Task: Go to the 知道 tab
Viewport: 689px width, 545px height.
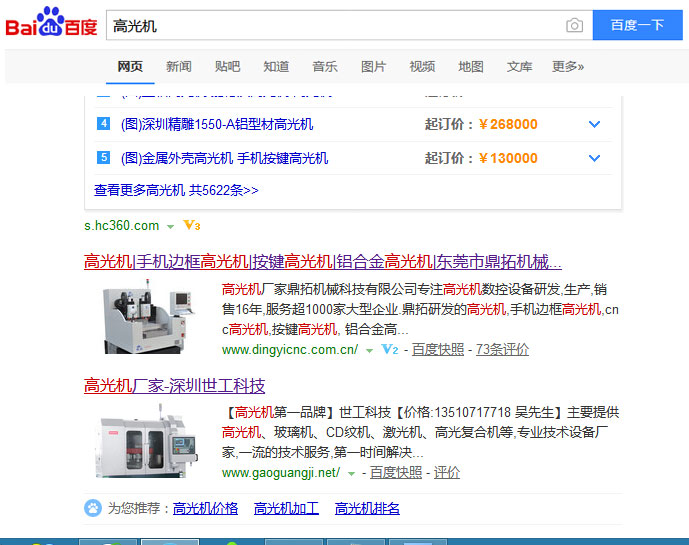Action: tap(276, 66)
